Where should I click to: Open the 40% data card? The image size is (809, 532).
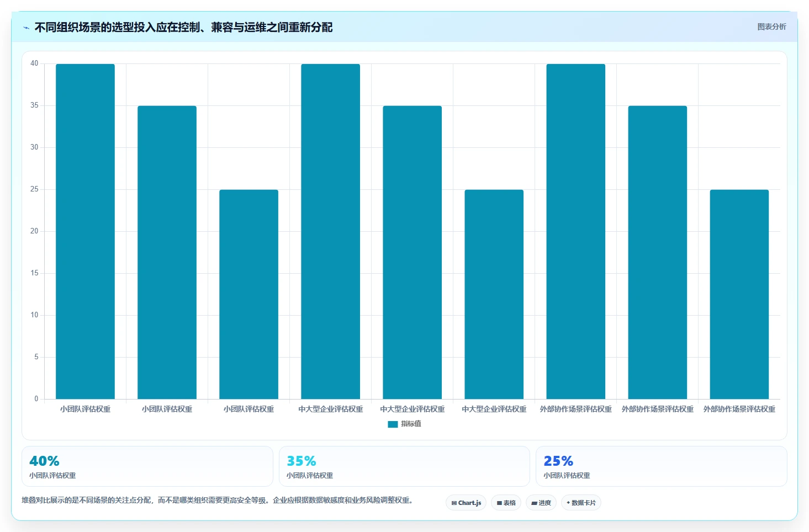(x=147, y=466)
